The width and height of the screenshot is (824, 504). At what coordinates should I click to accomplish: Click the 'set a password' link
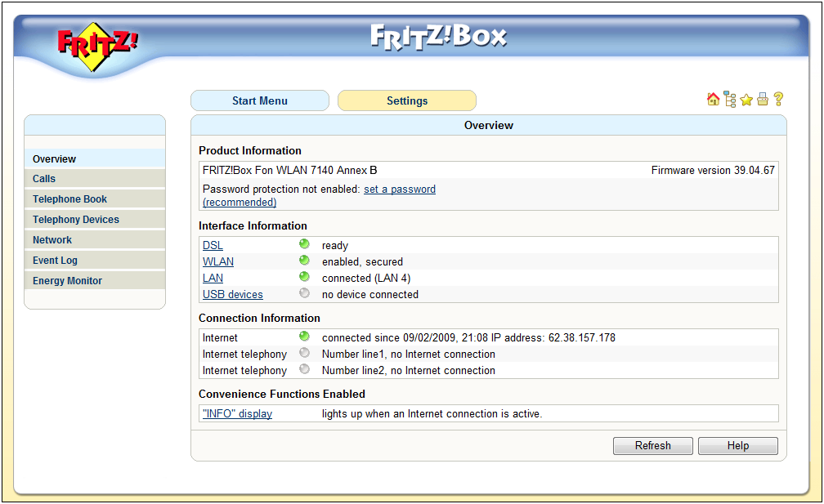click(400, 189)
